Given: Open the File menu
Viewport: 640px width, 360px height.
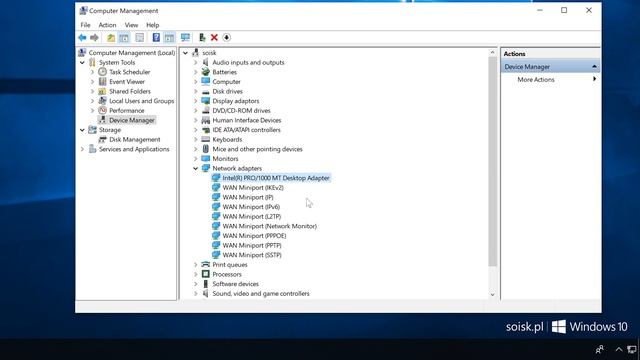Looking at the screenshot, I should [85, 25].
